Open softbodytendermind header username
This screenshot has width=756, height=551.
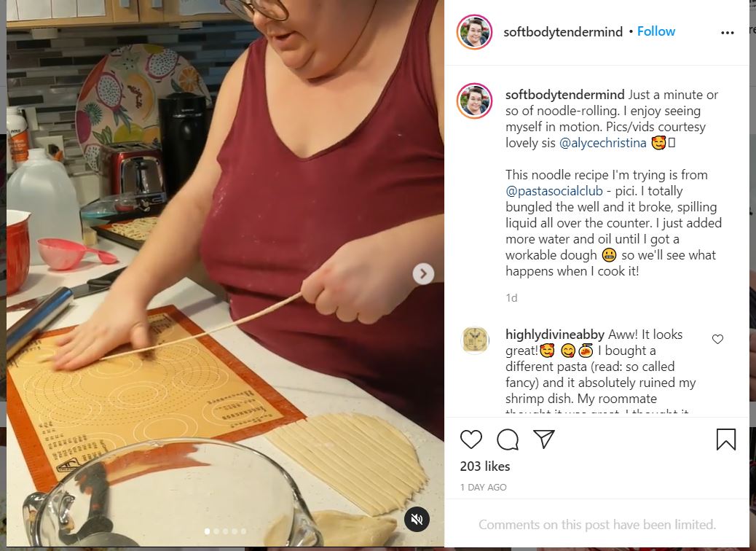563,32
